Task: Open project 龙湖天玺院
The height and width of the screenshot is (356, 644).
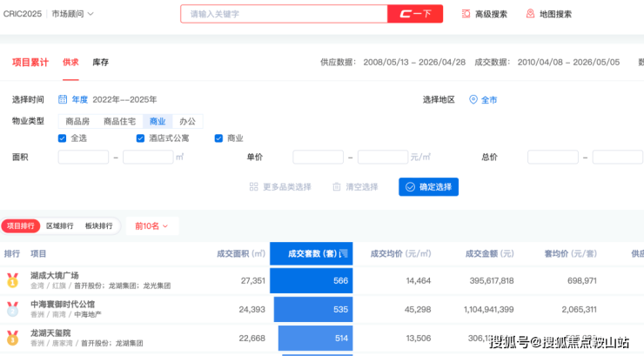Action: point(50,332)
